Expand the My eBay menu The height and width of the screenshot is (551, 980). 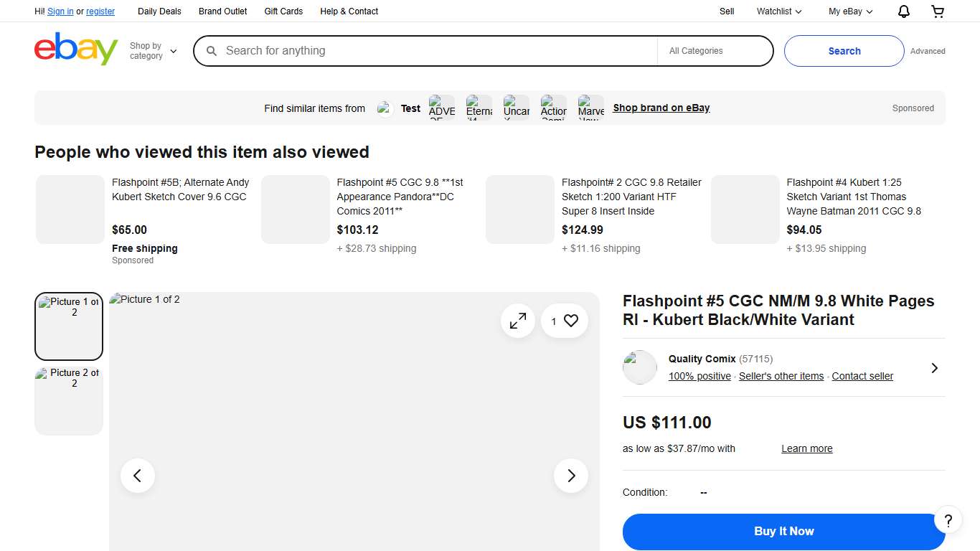(x=850, y=11)
